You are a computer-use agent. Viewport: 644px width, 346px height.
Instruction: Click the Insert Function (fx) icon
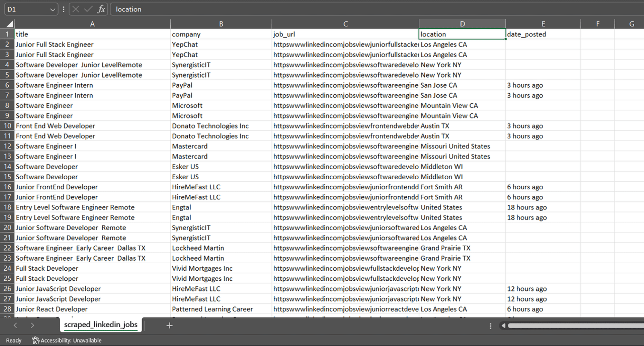coord(101,9)
